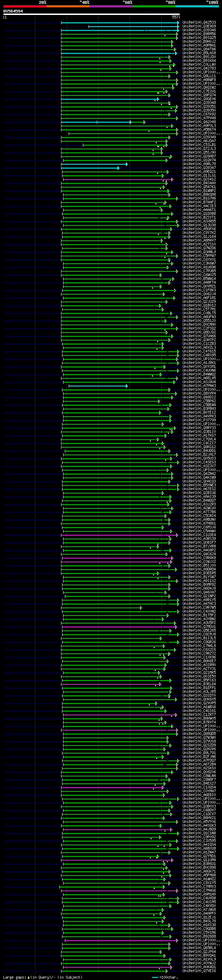Screen dimensions: 222x980
Task: Select label UniRef100_C9R7W5
Action: pyautogui.click(x=199, y=608)
